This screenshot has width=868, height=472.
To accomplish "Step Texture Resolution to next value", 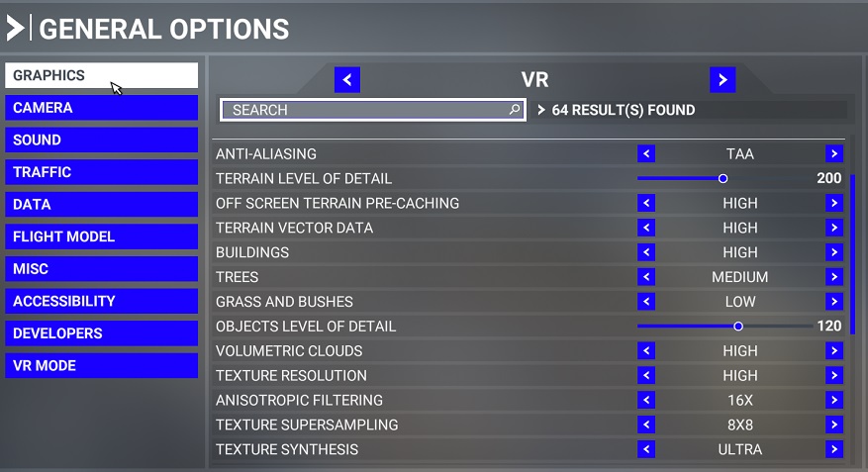I will click(x=834, y=376).
